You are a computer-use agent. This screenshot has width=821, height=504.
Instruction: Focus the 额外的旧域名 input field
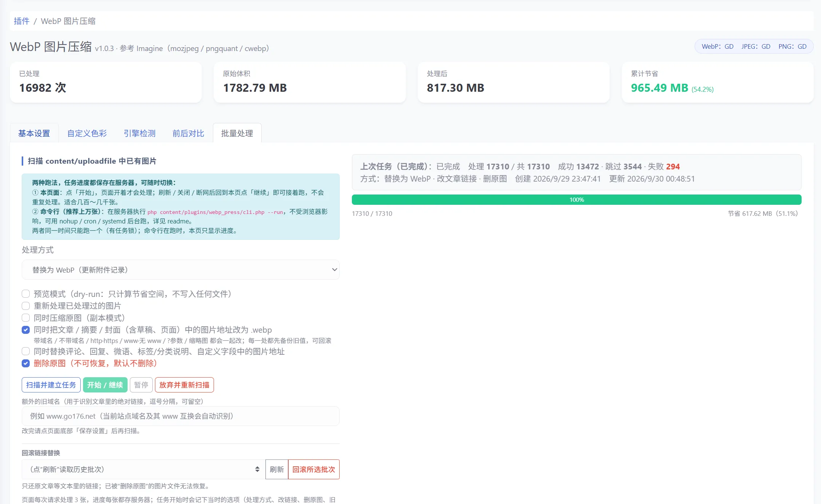click(180, 416)
